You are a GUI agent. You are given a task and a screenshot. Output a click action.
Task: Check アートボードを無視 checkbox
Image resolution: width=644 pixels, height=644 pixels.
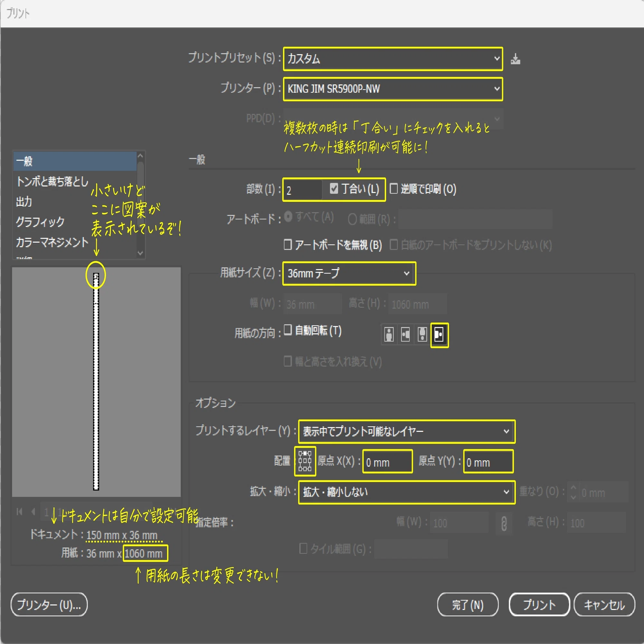288,244
